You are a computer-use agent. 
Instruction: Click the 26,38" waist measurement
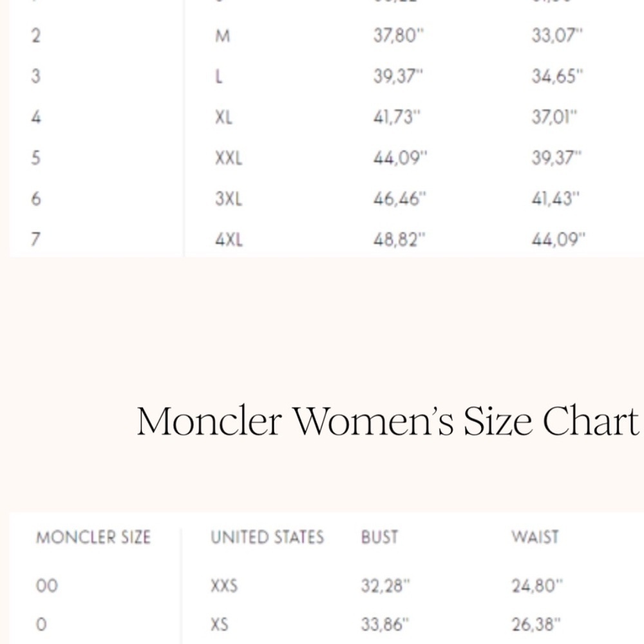click(x=536, y=625)
